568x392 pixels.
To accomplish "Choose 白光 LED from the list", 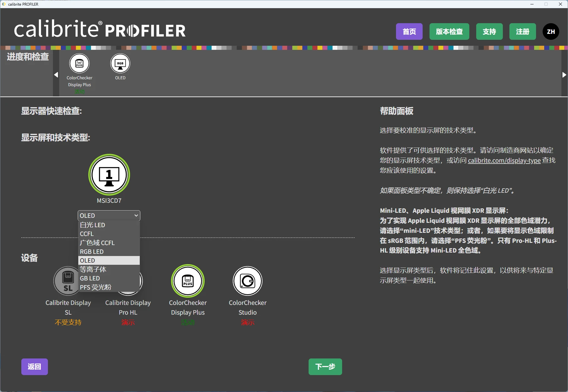I will pos(109,225).
